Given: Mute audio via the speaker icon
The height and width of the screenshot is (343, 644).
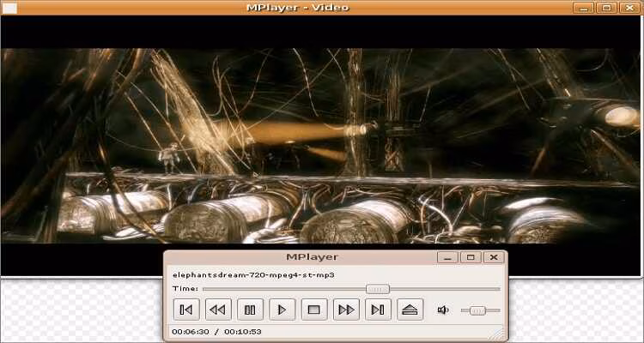Looking at the screenshot, I should [x=443, y=310].
